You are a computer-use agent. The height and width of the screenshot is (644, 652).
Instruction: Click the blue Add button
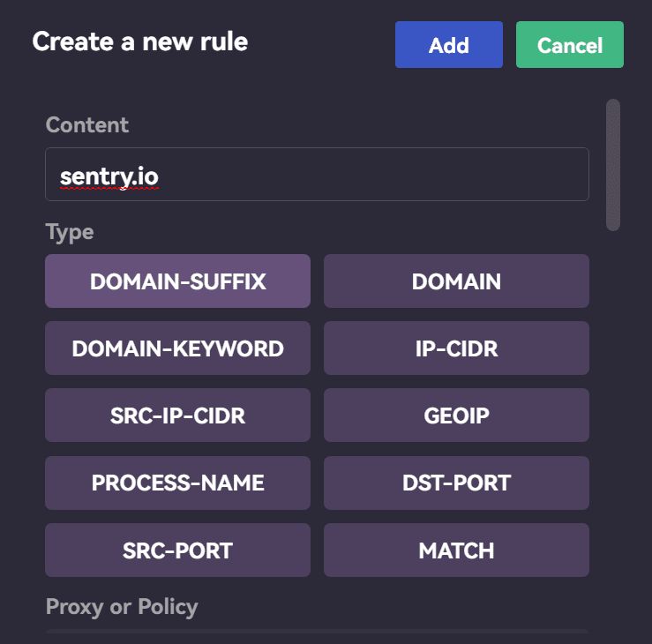click(x=449, y=44)
